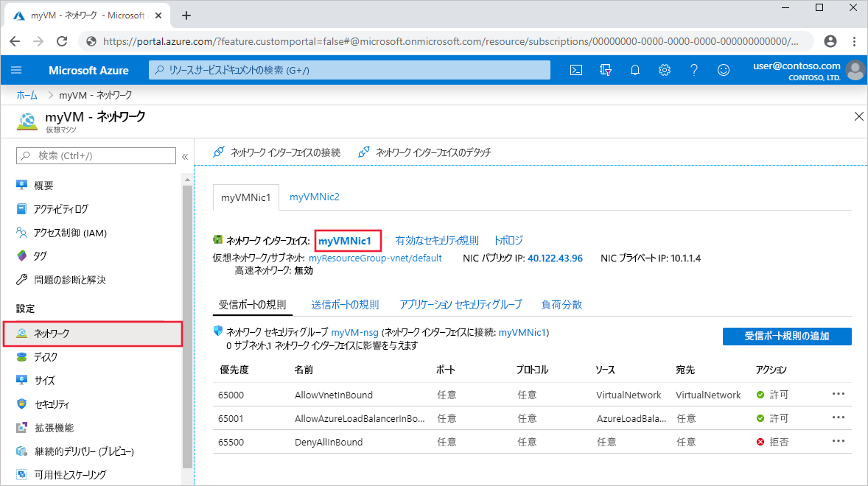Open portal settings gear icon
868x486 pixels.
665,70
